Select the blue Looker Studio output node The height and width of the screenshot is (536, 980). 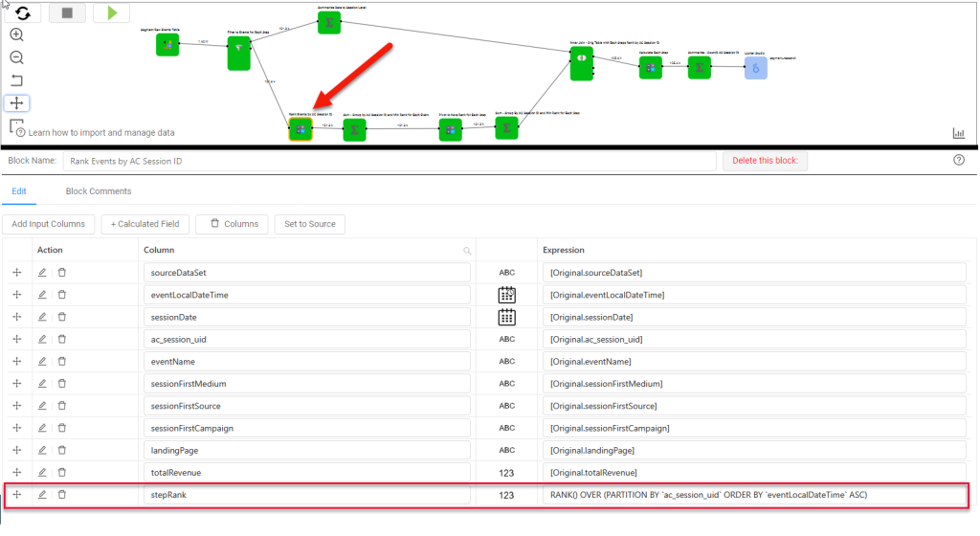pos(756,67)
